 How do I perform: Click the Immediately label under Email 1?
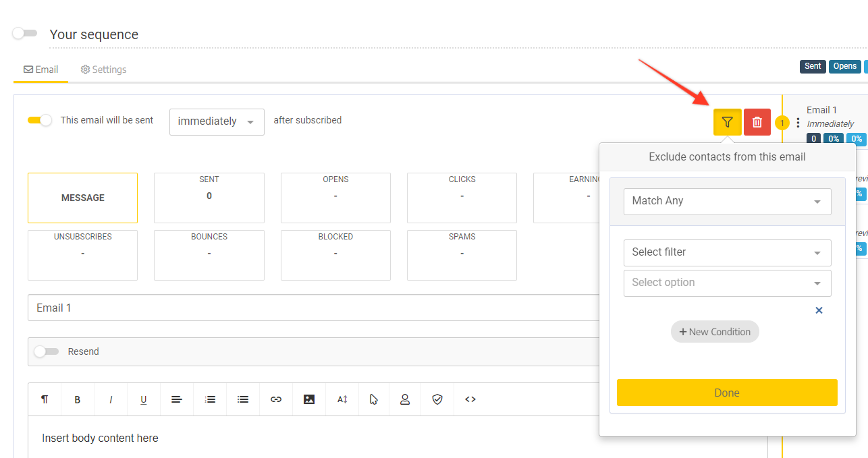point(830,124)
